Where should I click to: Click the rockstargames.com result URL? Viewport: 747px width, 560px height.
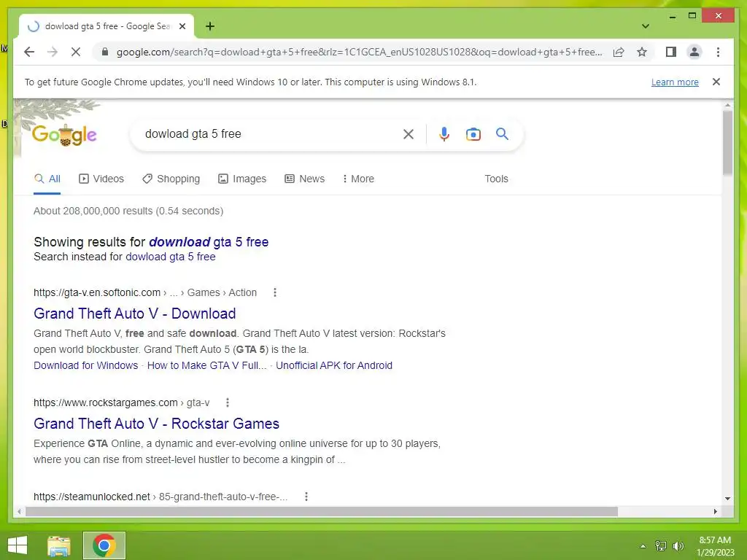(122, 402)
